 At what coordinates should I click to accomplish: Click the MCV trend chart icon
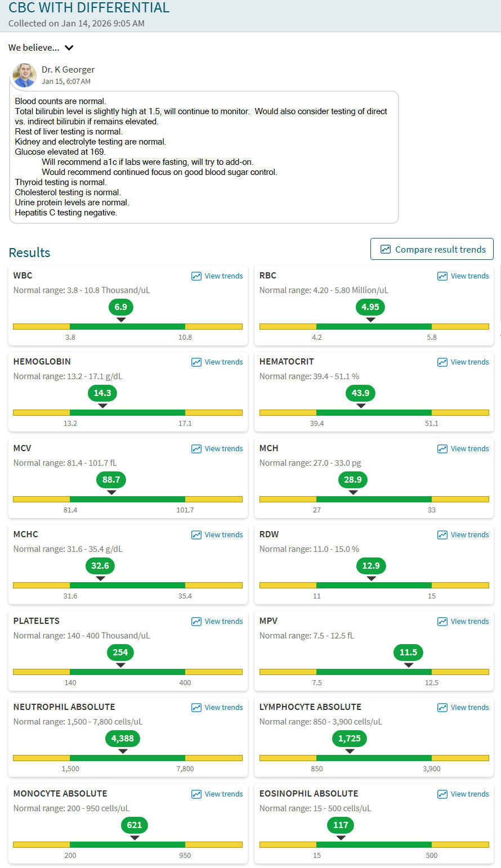196,449
